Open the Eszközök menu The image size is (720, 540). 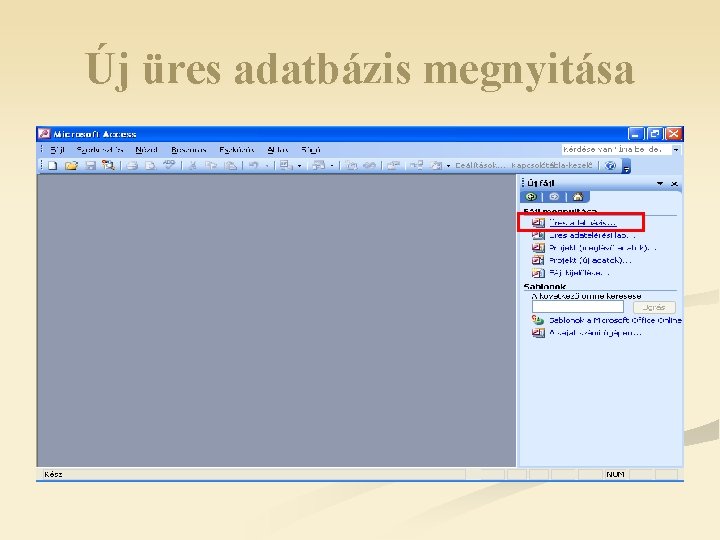coord(236,150)
